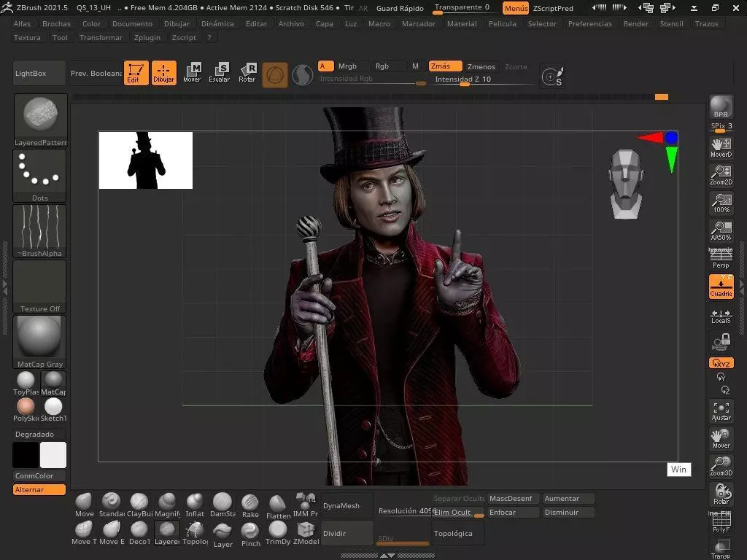Image resolution: width=747 pixels, height=560 pixels.
Task: Select the black secondary color swatch
Action: pyautogui.click(x=26, y=455)
